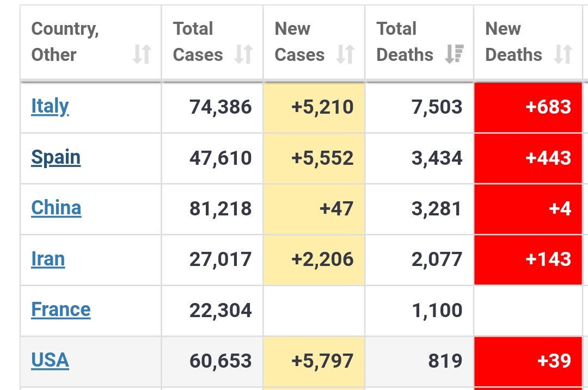Viewport: 588px width, 390px height.
Task: Select USA new deaths +39
Action: click(x=554, y=361)
